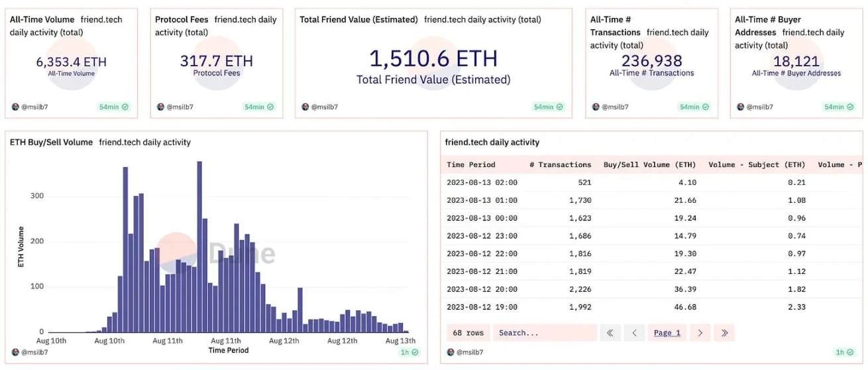Click the Search field in the table
This screenshot has width=868, height=370.
click(545, 333)
